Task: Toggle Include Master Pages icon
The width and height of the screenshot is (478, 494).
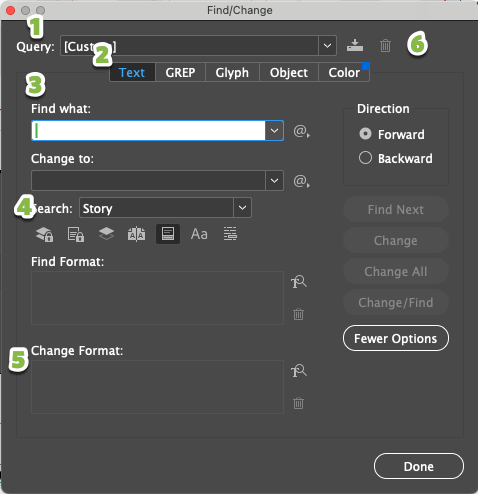Action: point(137,234)
